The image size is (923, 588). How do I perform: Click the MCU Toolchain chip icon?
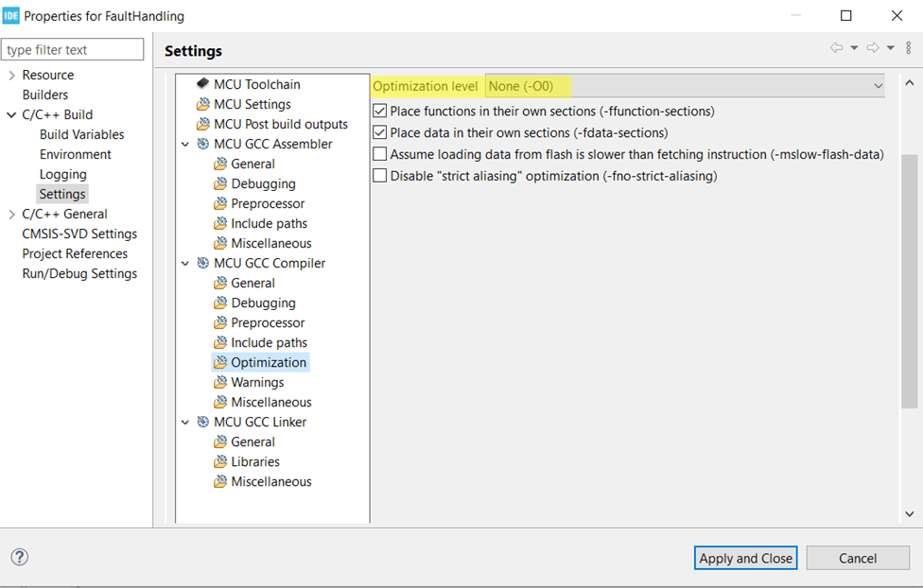[x=202, y=84]
